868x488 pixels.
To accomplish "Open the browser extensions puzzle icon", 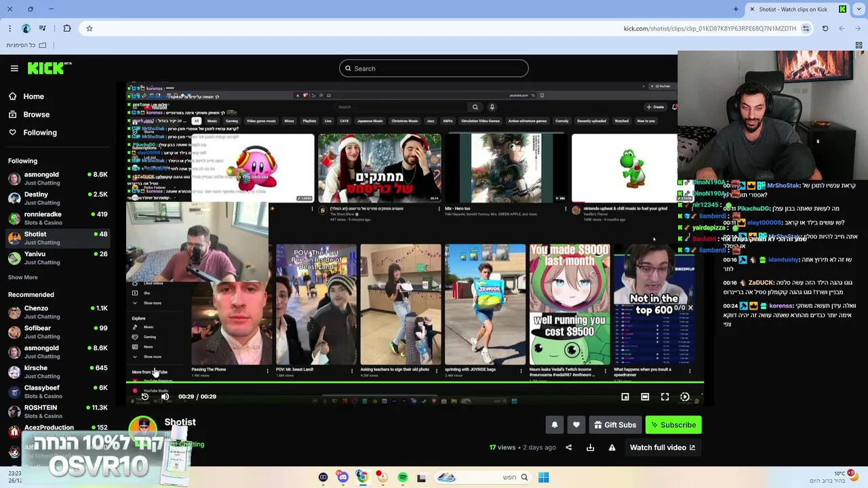I will 66,28.
